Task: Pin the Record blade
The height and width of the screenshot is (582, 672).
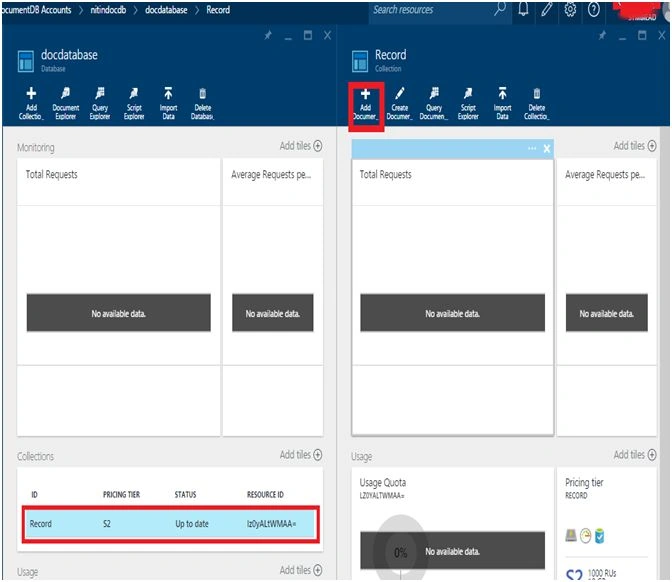Action: 603,36
